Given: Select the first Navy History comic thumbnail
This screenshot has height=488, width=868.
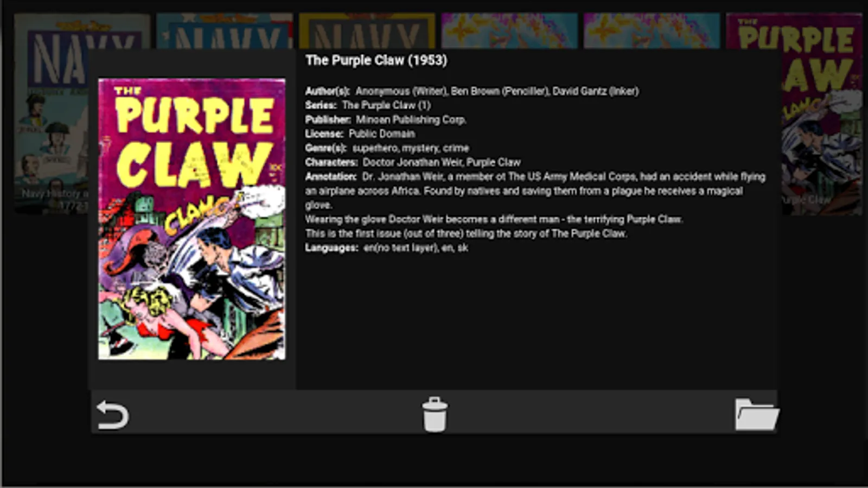Looking at the screenshot, I should [x=52, y=114].
